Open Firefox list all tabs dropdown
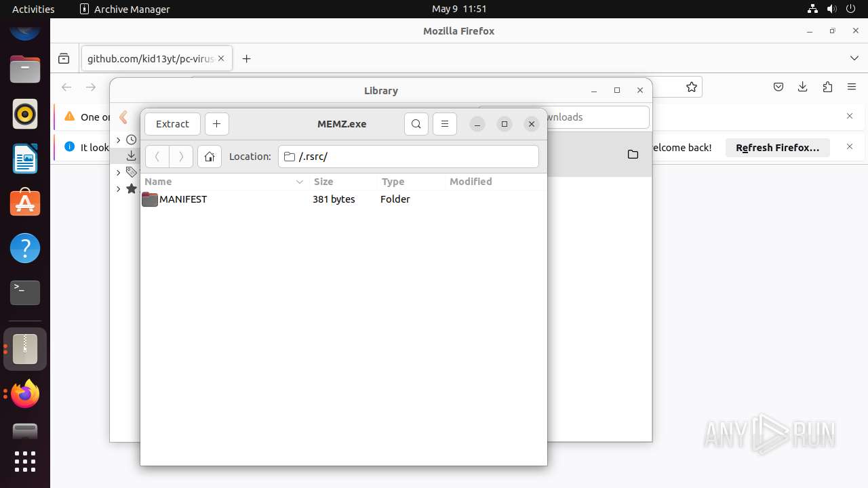The height and width of the screenshot is (488, 868). (854, 59)
